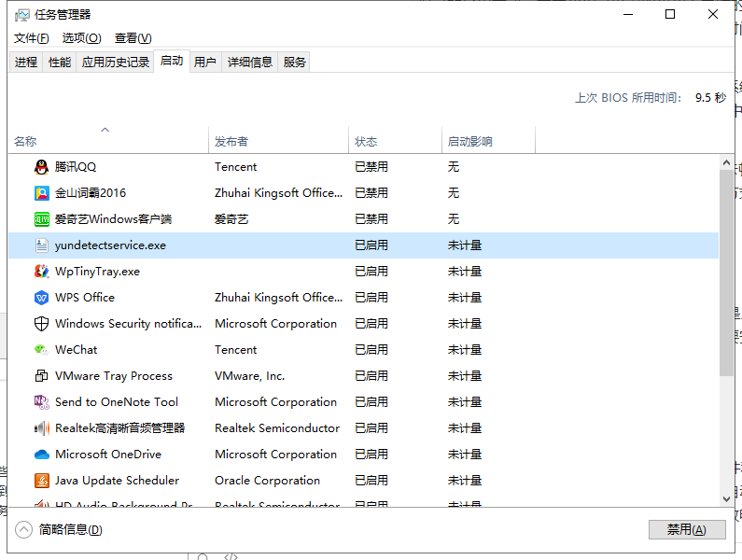Click Zhuhai Kingsoft Office publisher in WPS Office row
Screen dimensions: 742x560
(x=278, y=298)
